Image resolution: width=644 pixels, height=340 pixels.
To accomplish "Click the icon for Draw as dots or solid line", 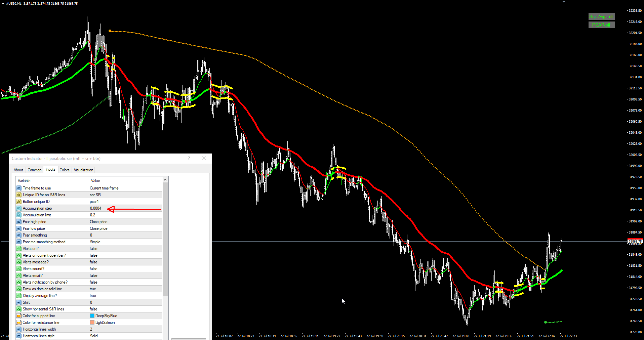I will (18, 289).
